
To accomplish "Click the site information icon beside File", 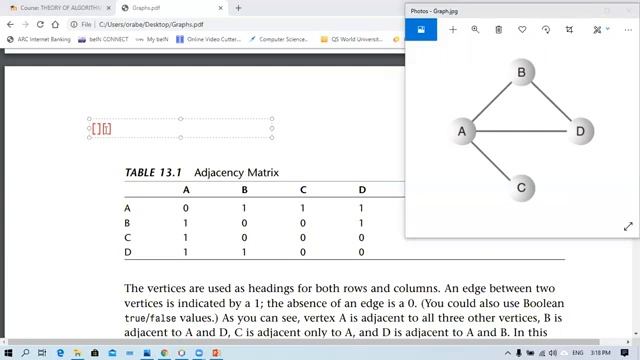I will coord(74,24).
